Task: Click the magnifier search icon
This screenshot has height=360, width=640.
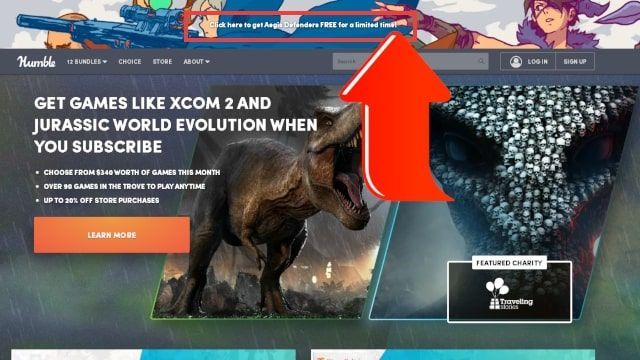Action: [482, 62]
